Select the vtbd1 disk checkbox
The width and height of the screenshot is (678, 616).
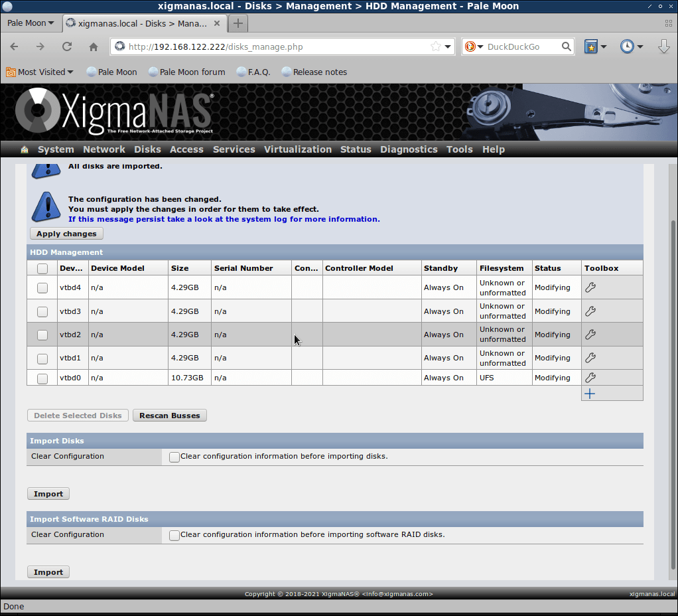[42, 358]
